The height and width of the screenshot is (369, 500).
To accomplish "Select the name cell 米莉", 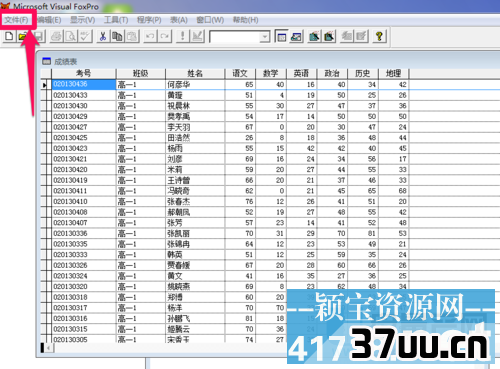I will click(x=195, y=170).
